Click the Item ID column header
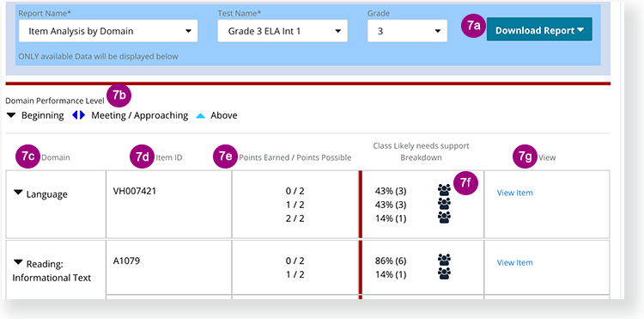 pyautogui.click(x=169, y=157)
